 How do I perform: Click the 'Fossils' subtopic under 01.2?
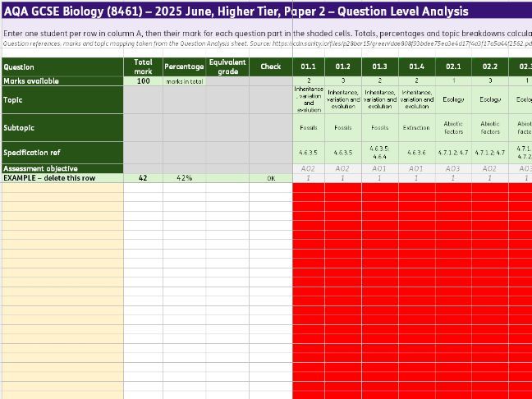[343, 128]
